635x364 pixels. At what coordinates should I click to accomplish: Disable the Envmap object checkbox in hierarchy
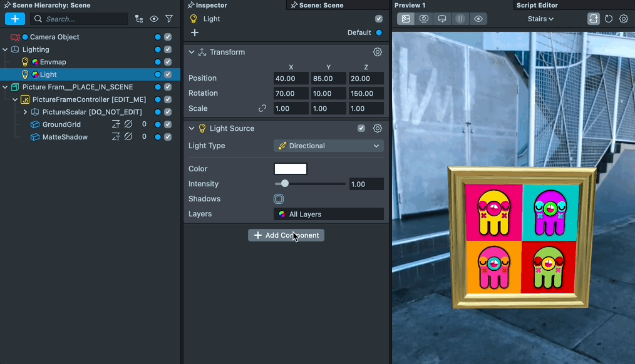point(168,62)
